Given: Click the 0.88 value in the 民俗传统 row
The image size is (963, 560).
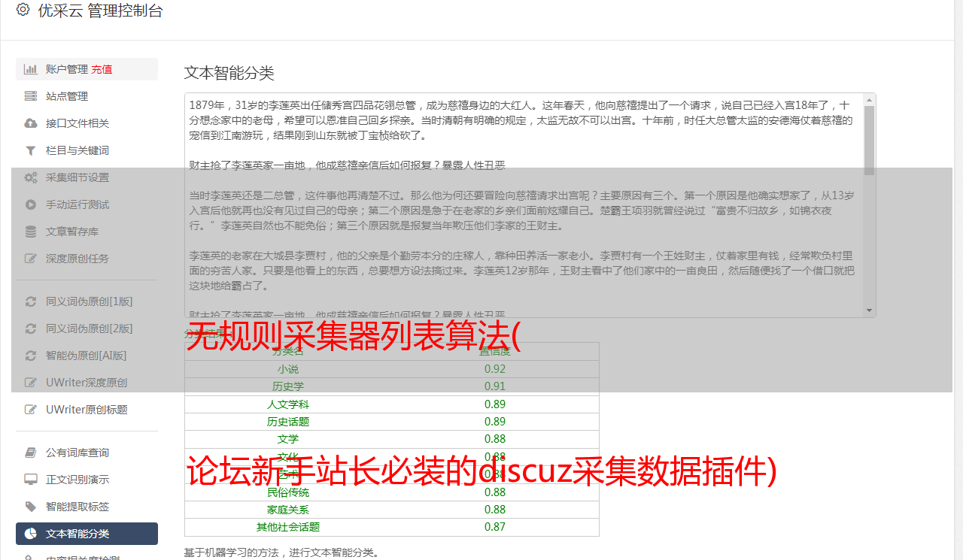Looking at the screenshot, I should pos(495,492).
